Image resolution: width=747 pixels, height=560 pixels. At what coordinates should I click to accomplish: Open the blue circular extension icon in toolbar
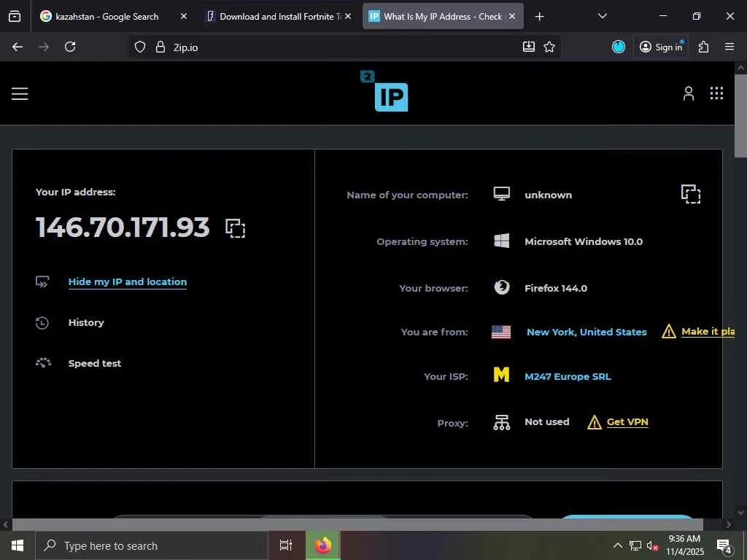(619, 47)
